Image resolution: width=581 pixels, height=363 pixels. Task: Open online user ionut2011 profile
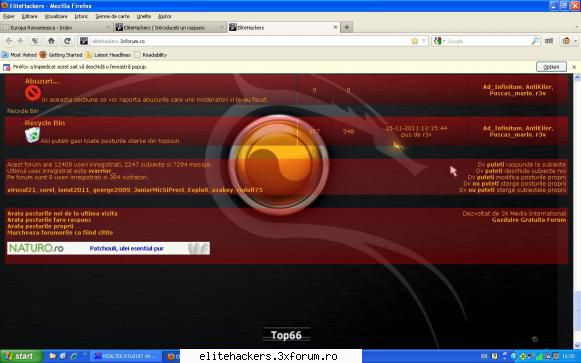point(73,190)
